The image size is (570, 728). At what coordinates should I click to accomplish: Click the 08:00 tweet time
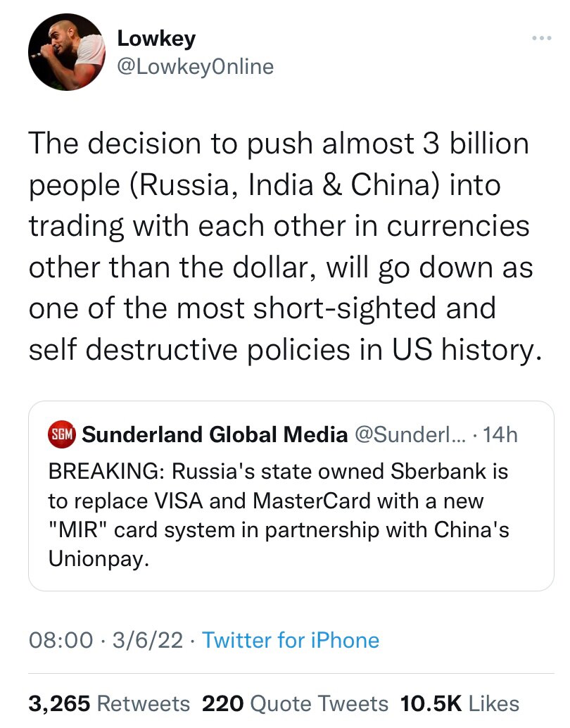tap(61, 640)
